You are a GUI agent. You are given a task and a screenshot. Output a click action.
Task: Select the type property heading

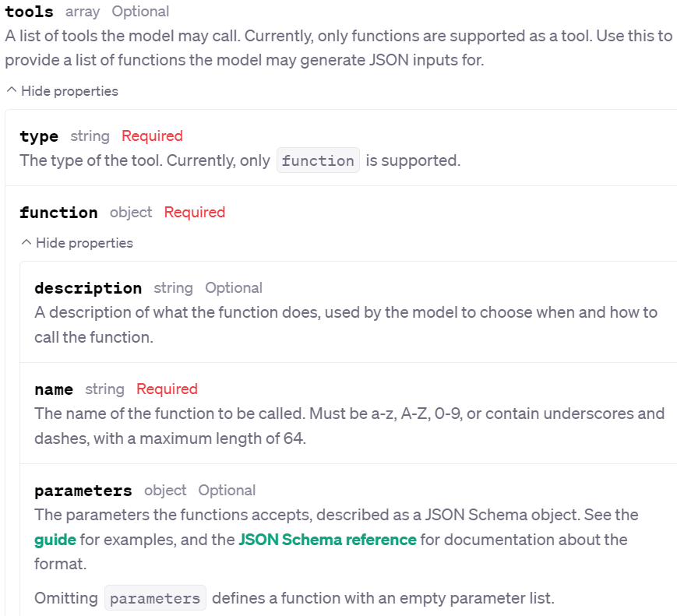(39, 136)
